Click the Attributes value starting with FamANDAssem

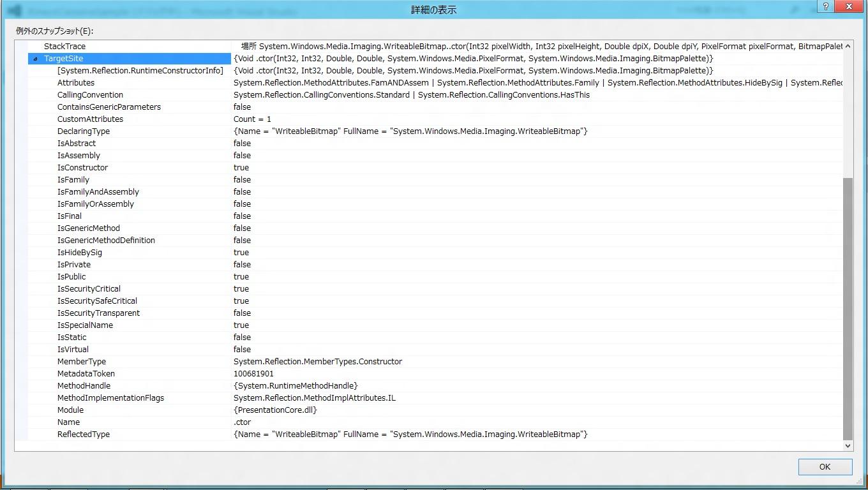point(538,83)
